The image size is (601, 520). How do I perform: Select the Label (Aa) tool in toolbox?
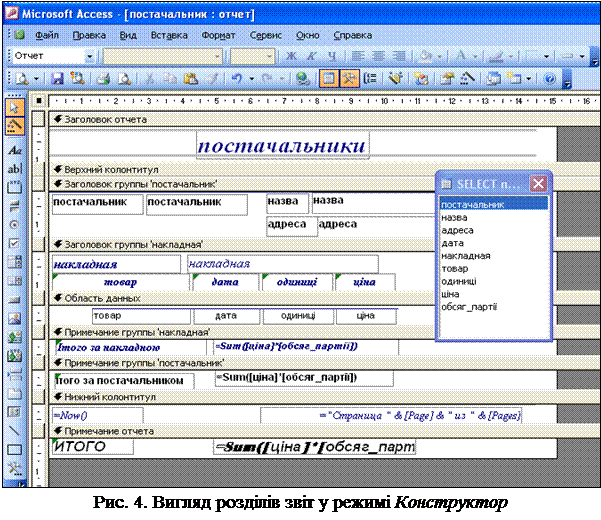tap(15, 150)
